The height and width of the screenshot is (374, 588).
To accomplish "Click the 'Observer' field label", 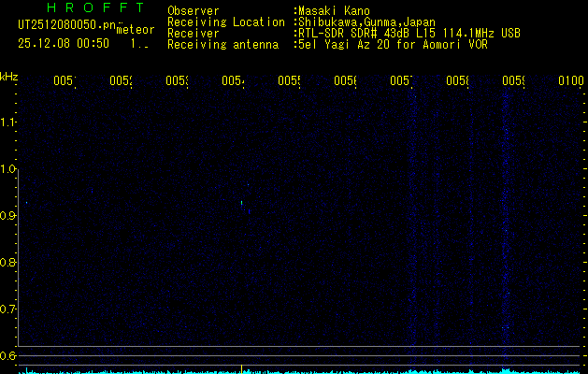I will pos(194,11).
